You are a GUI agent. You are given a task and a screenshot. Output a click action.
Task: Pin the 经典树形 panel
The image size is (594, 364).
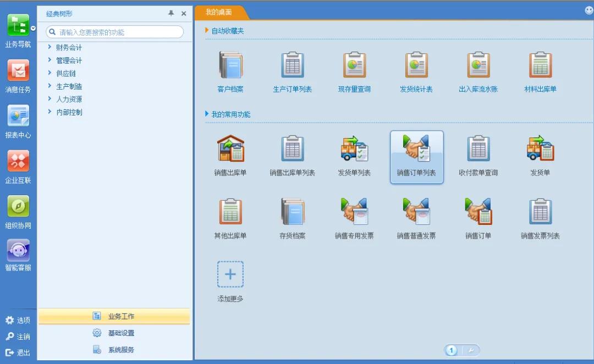(171, 13)
